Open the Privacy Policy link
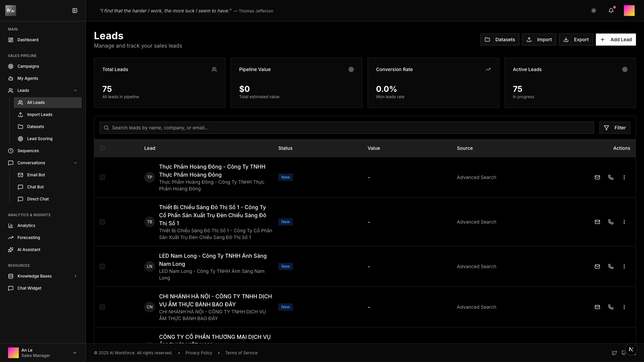The height and width of the screenshot is (362, 644). pos(199,353)
